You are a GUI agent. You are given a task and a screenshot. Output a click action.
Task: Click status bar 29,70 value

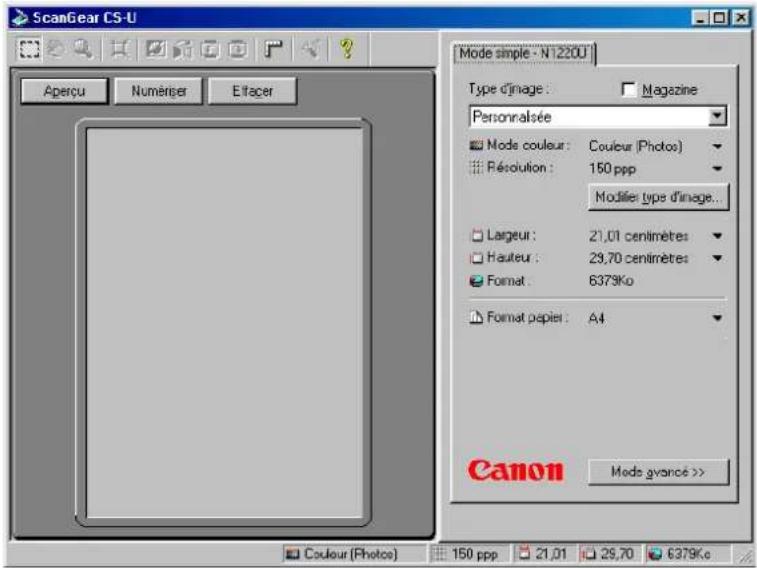click(617, 554)
